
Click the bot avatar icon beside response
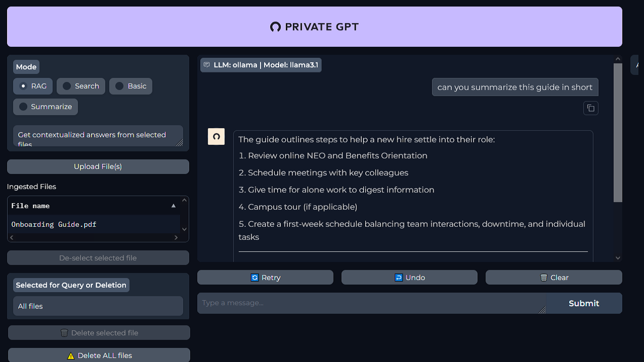pyautogui.click(x=216, y=137)
